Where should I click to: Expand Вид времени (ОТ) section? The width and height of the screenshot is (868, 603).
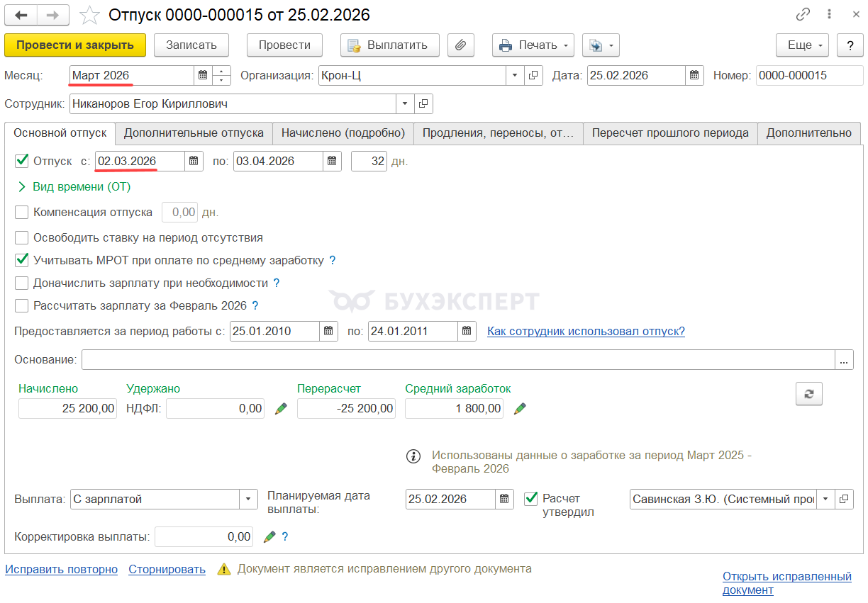[x=74, y=187]
